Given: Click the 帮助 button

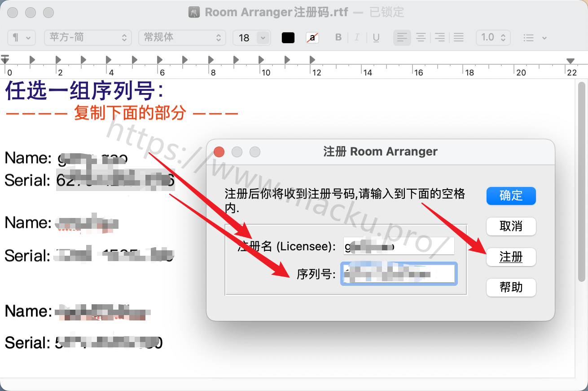Looking at the screenshot, I should (511, 287).
